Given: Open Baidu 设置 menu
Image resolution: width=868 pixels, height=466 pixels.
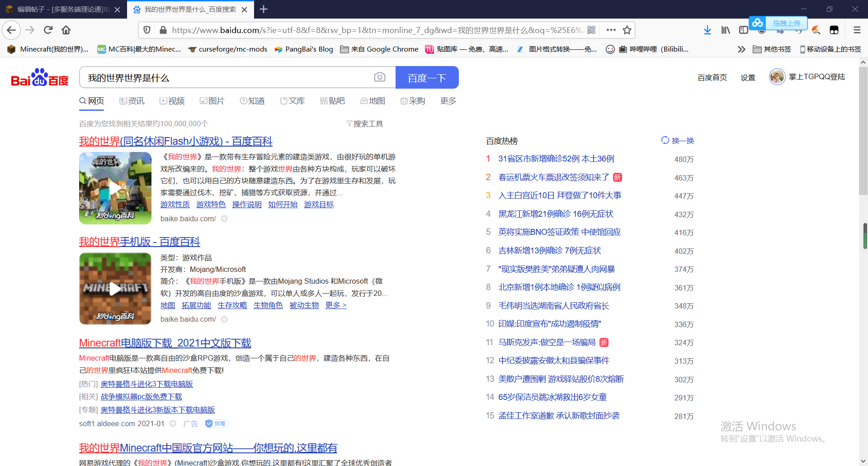Looking at the screenshot, I should [x=748, y=77].
